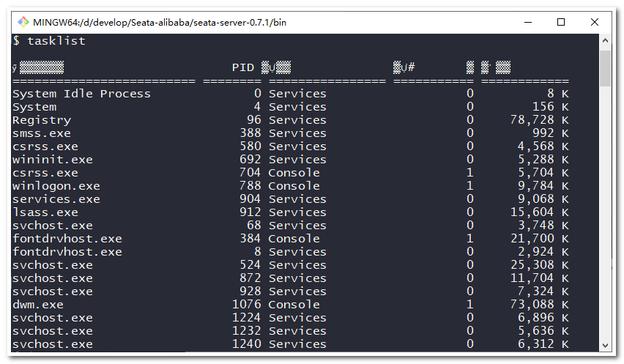Maximize the MINGW64 terminal window
624x364 pixels.
tap(561, 22)
